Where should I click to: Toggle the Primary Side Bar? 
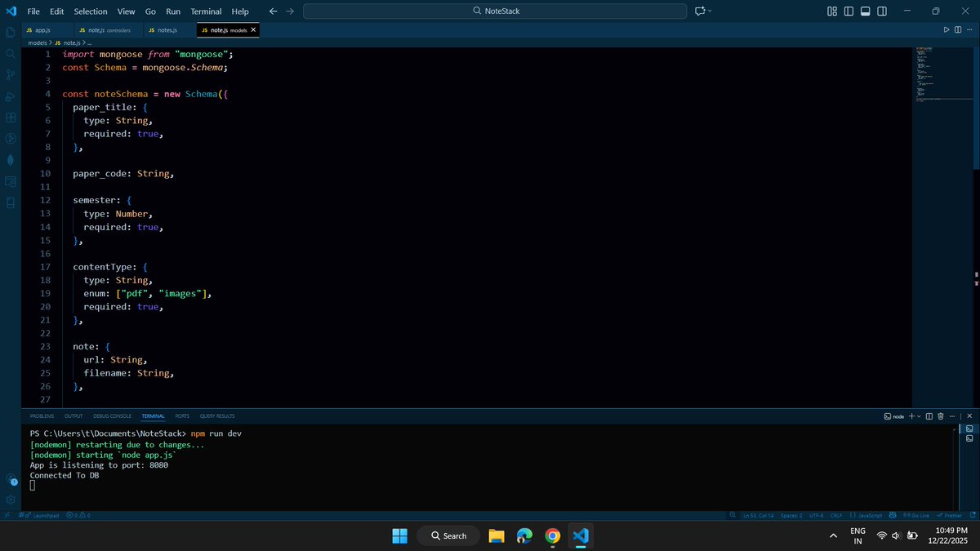pyautogui.click(x=849, y=11)
